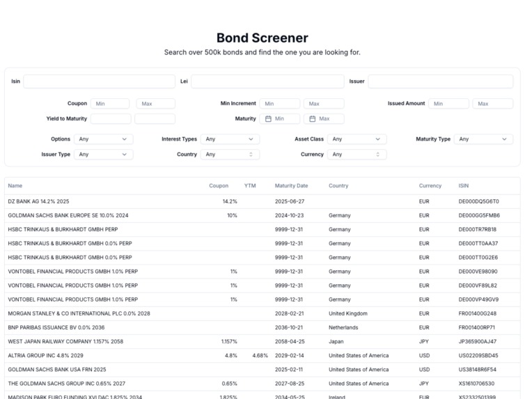This screenshot has height=399, width=532.
Task: Open the Maturity Type dropdown
Action: point(483,139)
